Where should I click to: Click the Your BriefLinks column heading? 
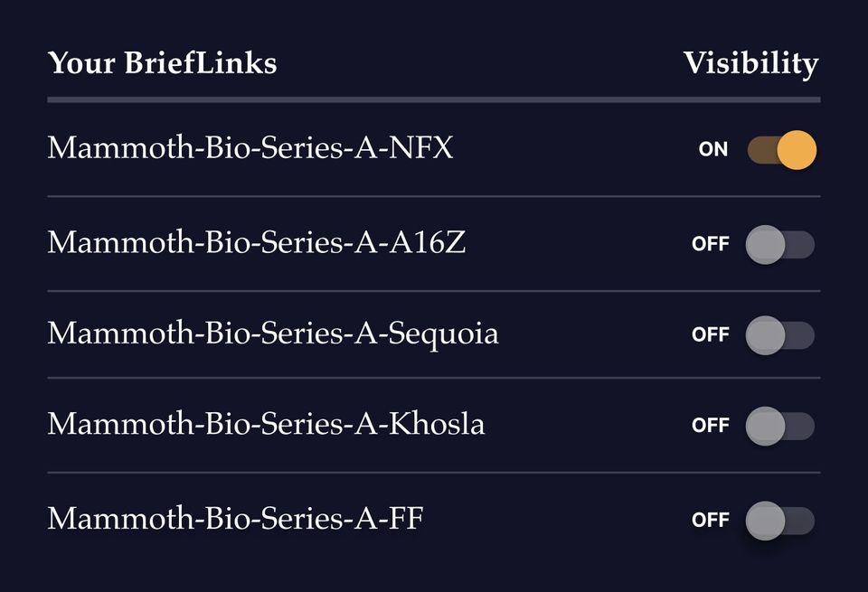(x=162, y=63)
